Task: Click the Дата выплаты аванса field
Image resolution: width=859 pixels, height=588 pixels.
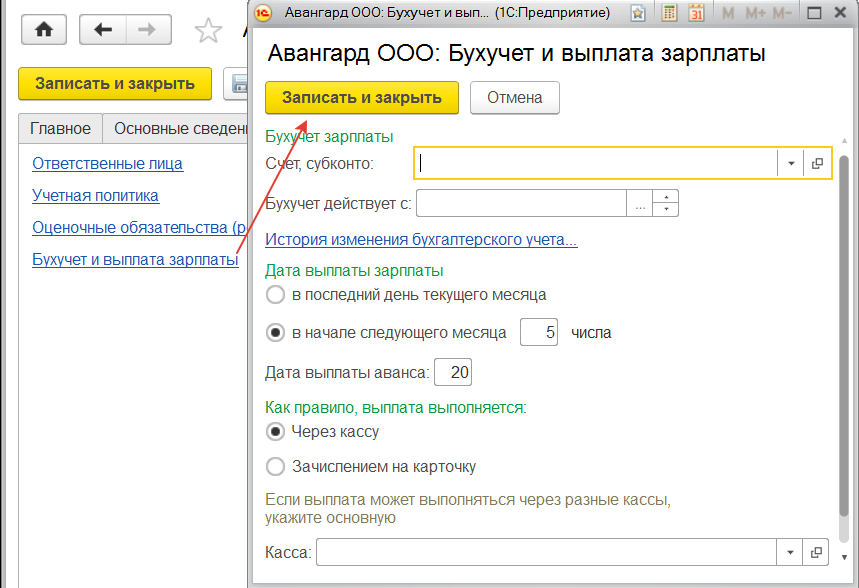Action: tap(453, 373)
